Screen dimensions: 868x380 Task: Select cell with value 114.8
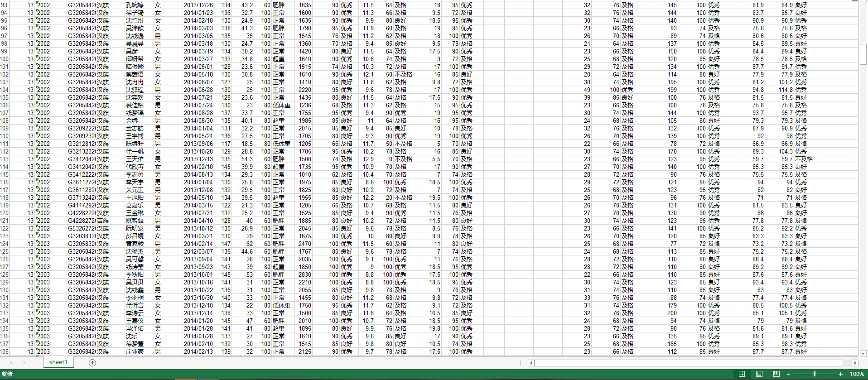click(780, 90)
